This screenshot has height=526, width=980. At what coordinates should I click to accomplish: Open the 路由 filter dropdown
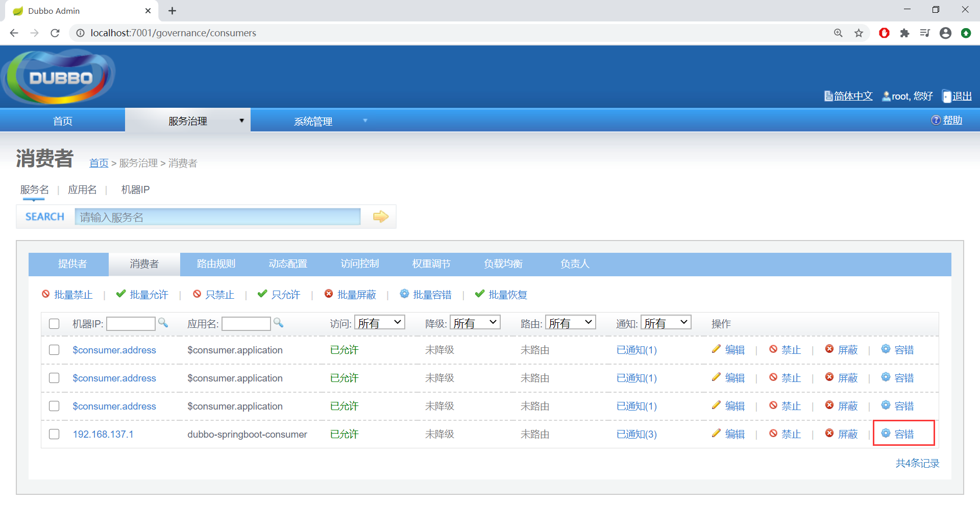point(571,323)
